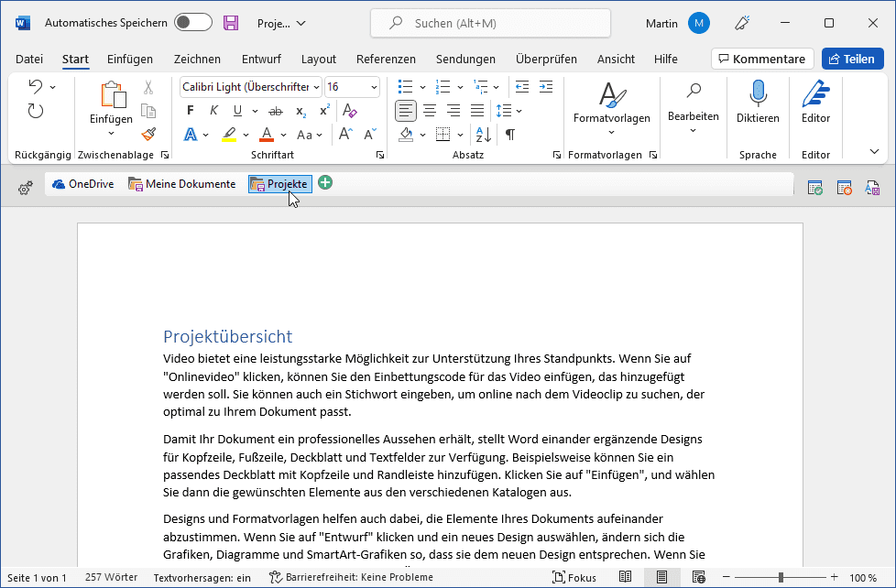Open the font name dropdown
This screenshot has height=588, width=896.
(317, 87)
